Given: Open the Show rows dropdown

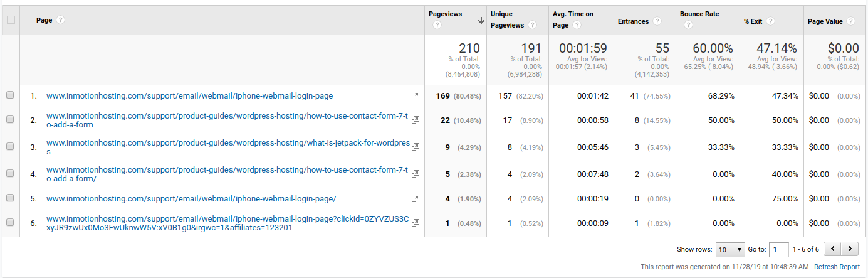Looking at the screenshot, I should 729,249.
